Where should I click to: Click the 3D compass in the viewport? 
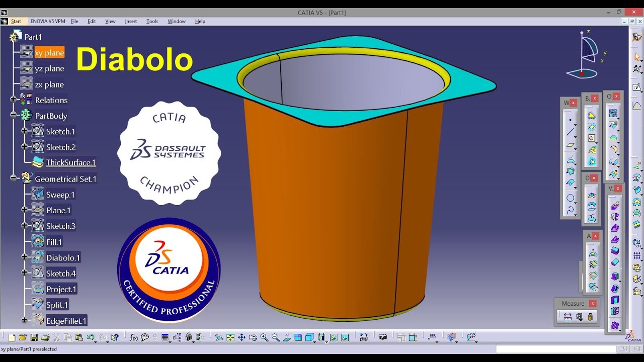click(587, 54)
